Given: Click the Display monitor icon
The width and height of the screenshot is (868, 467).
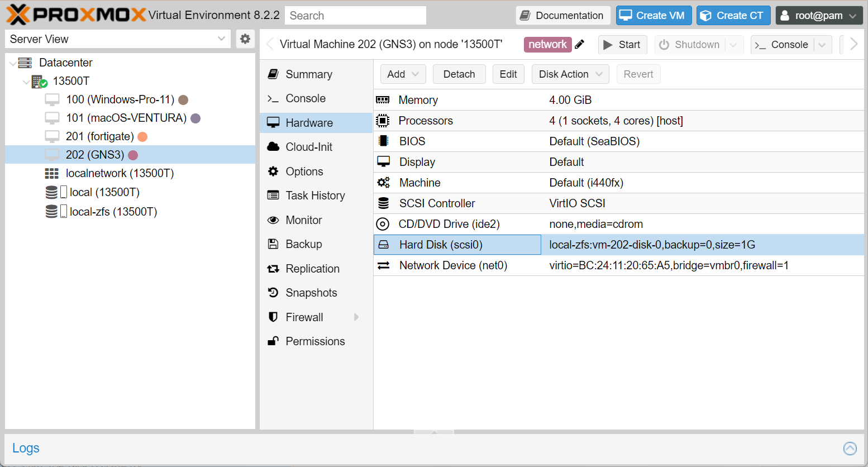Looking at the screenshot, I should click(x=383, y=162).
